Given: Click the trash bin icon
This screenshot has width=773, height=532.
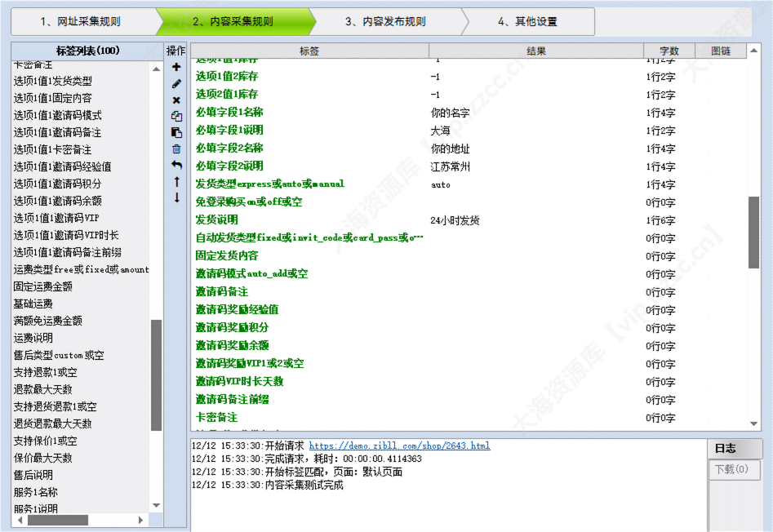Looking at the screenshot, I should (175, 149).
